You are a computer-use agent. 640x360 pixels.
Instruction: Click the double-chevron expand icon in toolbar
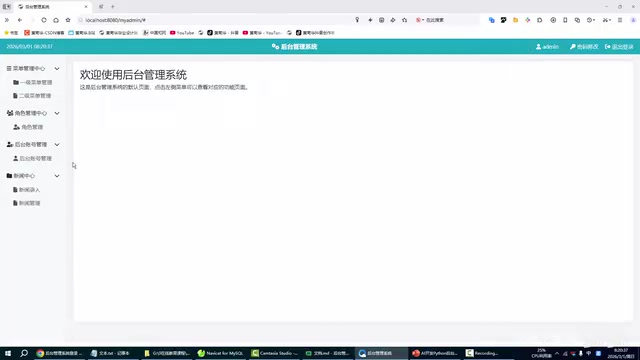(x=7, y=20)
